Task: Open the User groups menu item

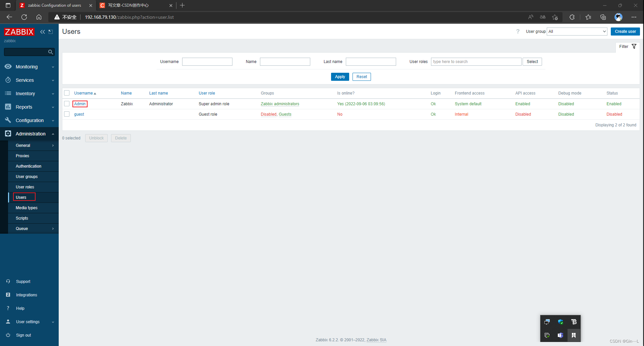Action: (x=34, y=177)
